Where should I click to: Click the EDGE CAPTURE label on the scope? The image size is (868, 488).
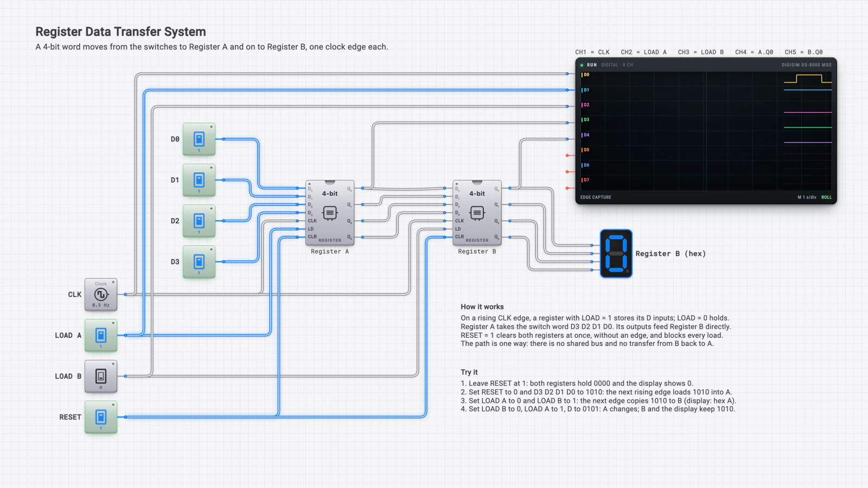596,197
